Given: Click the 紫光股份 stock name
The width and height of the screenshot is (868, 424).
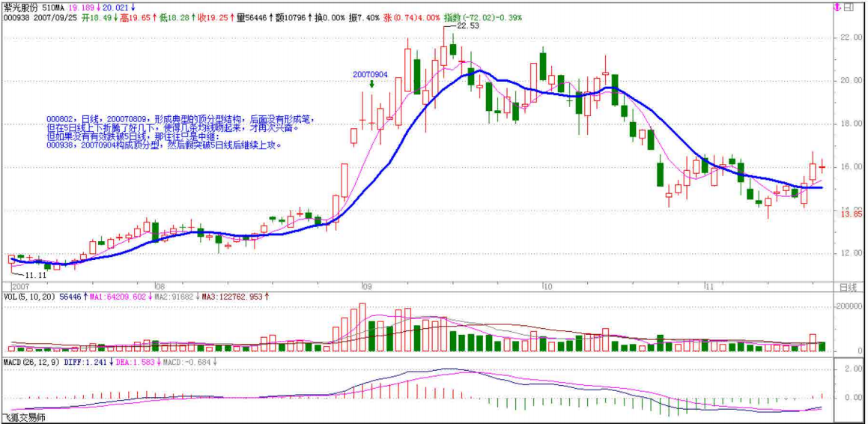Looking at the screenshot, I should point(20,6).
